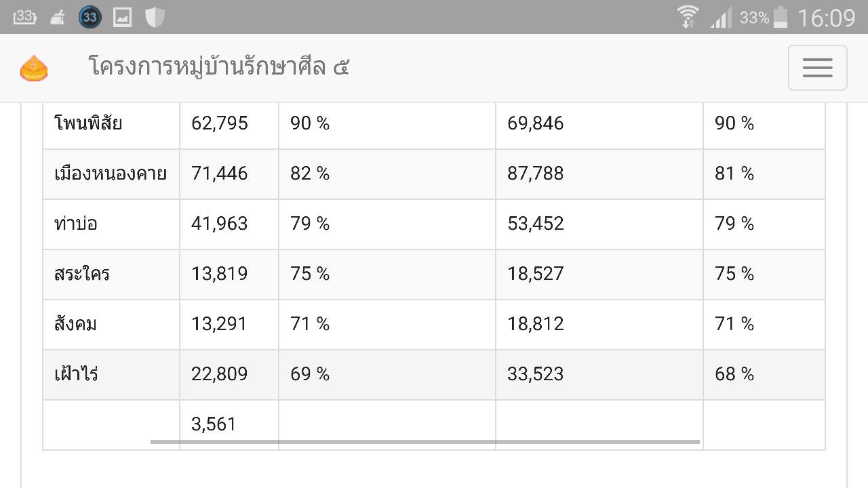Tap the ท่าบ่อ district name cell
868x488 pixels.
(x=111, y=224)
